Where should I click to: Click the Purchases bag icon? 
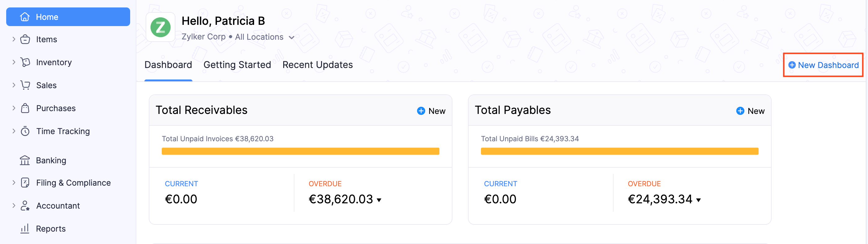click(x=25, y=108)
